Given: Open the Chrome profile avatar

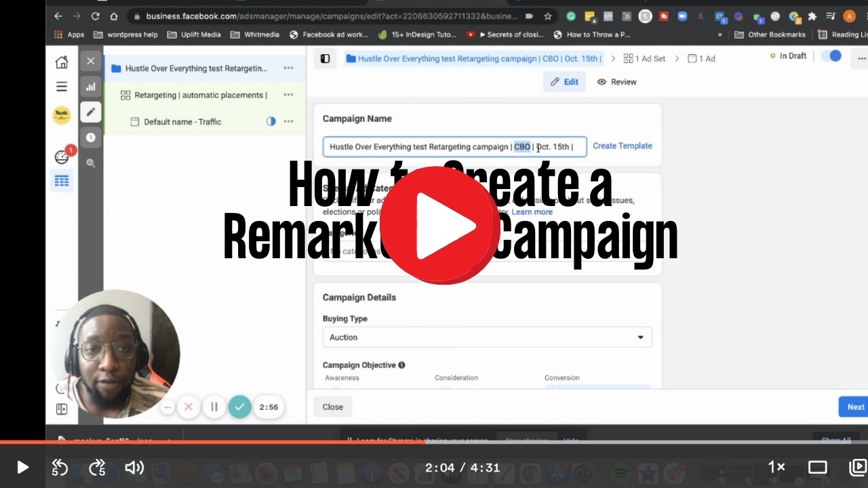Looking at the screenshot, I should click(849, 16).
